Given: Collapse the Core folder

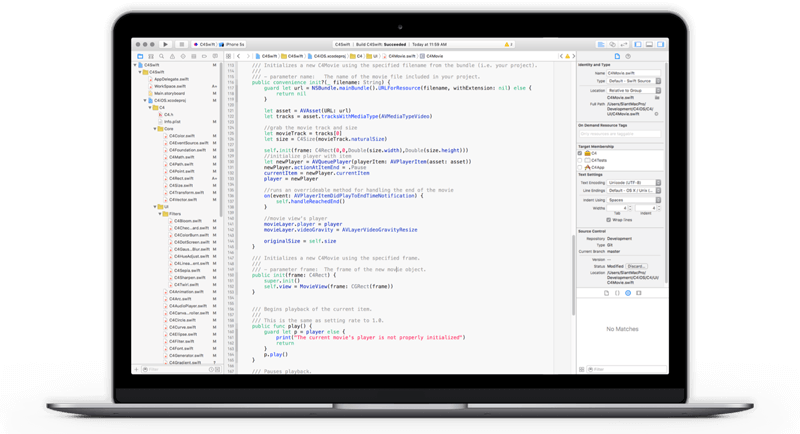Looking at the screenshot, I should point(155,129).
